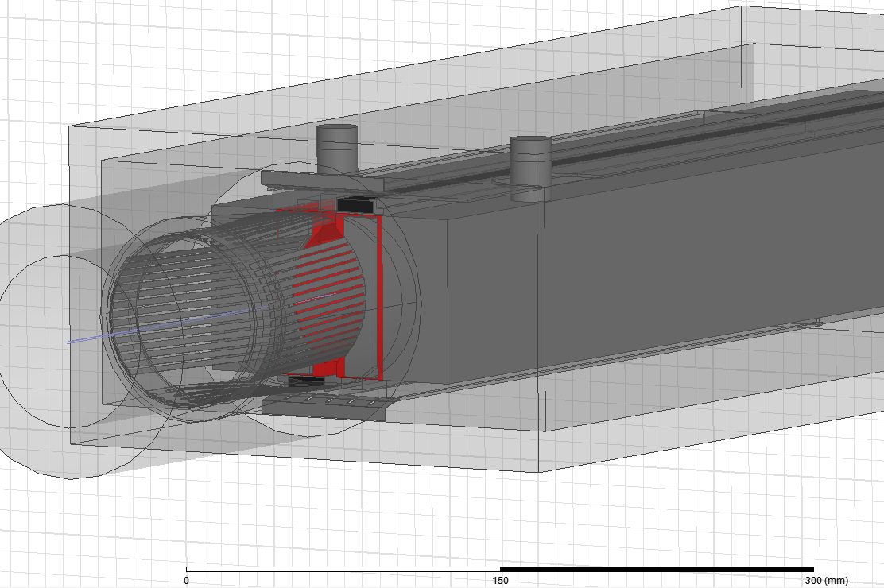The width and height of the screenshot is (884, 588).
Task: Click the bottom slotted mounting plate
Action: point(324,408)
